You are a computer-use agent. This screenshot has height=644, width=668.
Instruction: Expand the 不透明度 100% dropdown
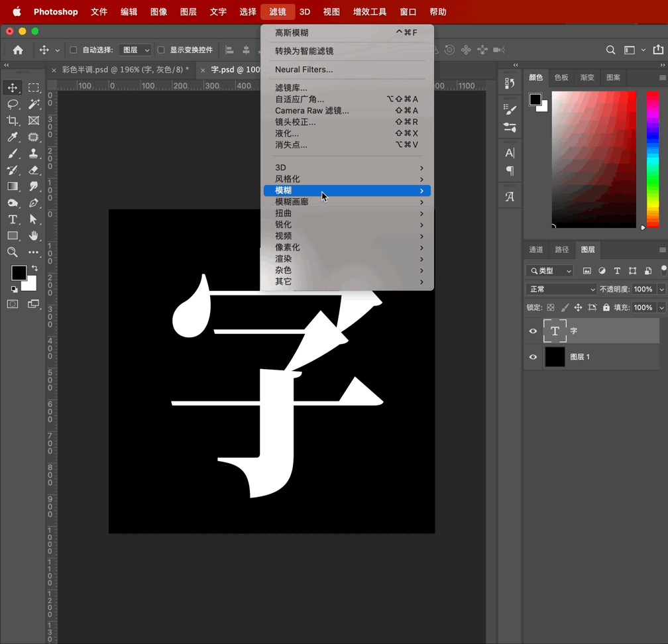(x=661, y=290)
